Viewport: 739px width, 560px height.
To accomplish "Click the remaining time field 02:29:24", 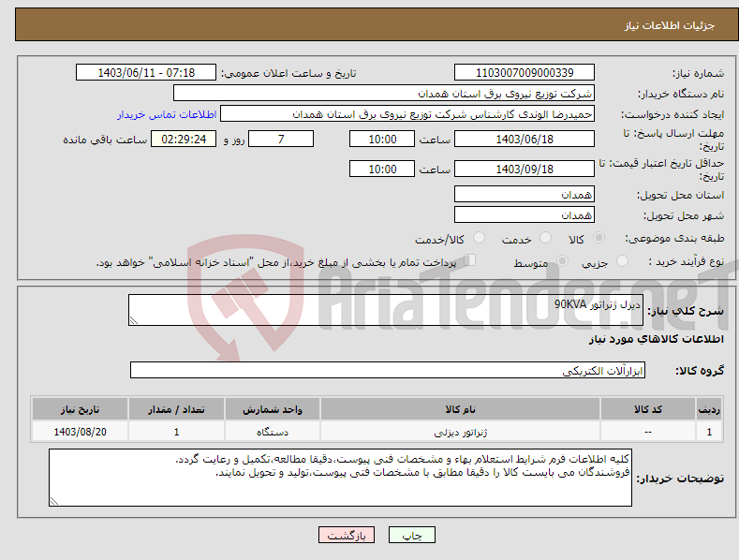I will tap(184, 139).
